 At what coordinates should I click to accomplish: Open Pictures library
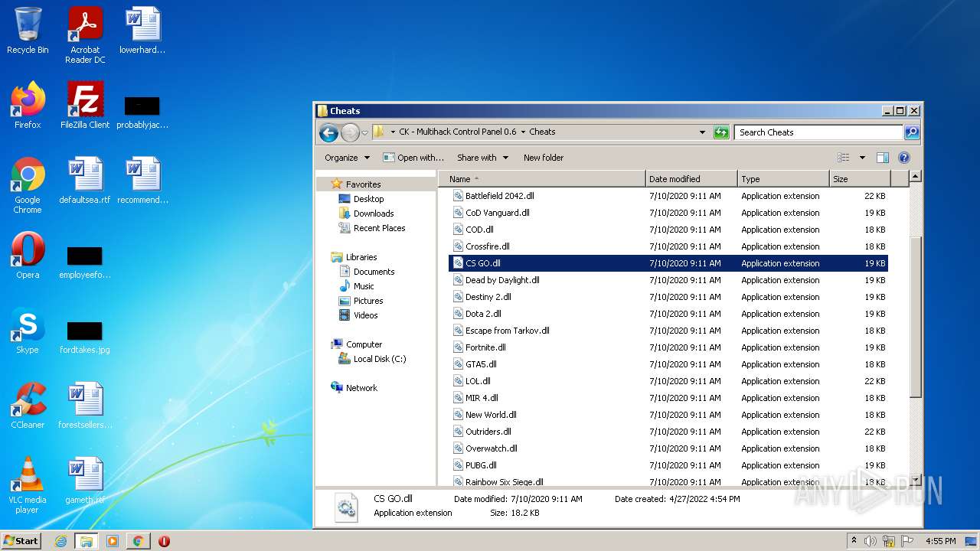click(367, 301)
